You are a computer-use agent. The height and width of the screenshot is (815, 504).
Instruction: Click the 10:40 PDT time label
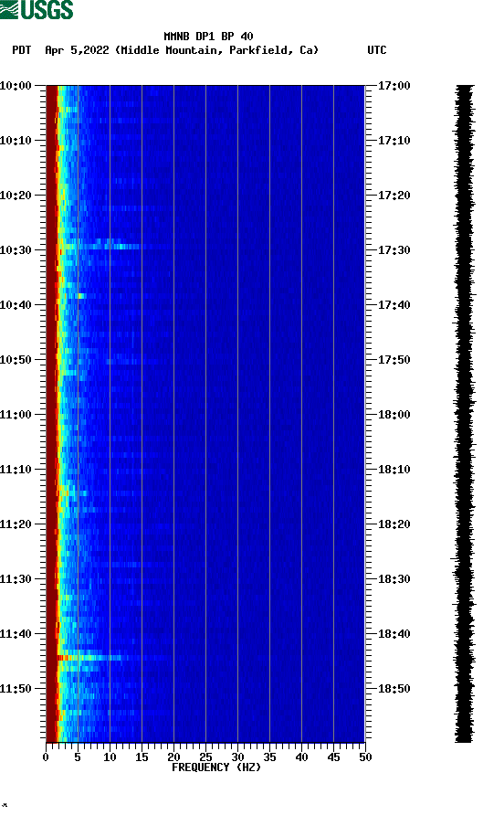16,304
